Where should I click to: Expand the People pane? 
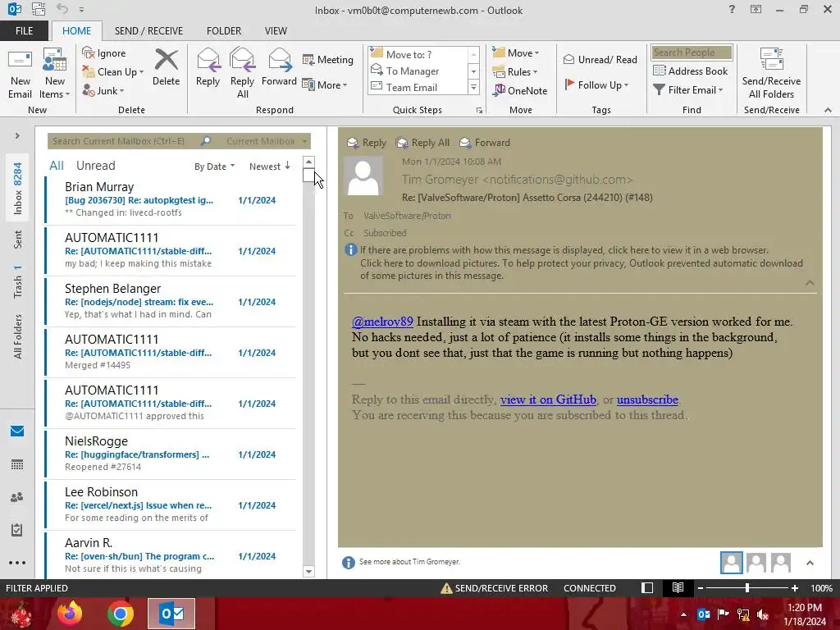click(810, 563)
